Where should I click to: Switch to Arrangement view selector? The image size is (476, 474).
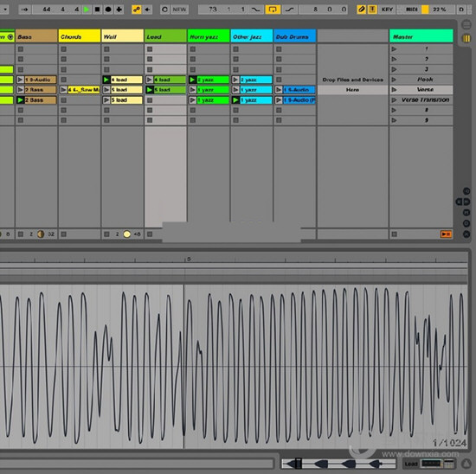tap(466, 25)
